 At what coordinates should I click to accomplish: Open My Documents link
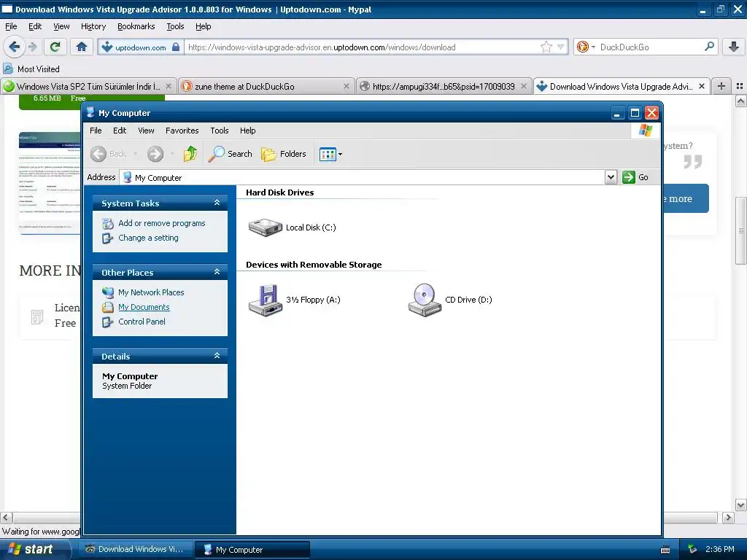click(144, 307)
